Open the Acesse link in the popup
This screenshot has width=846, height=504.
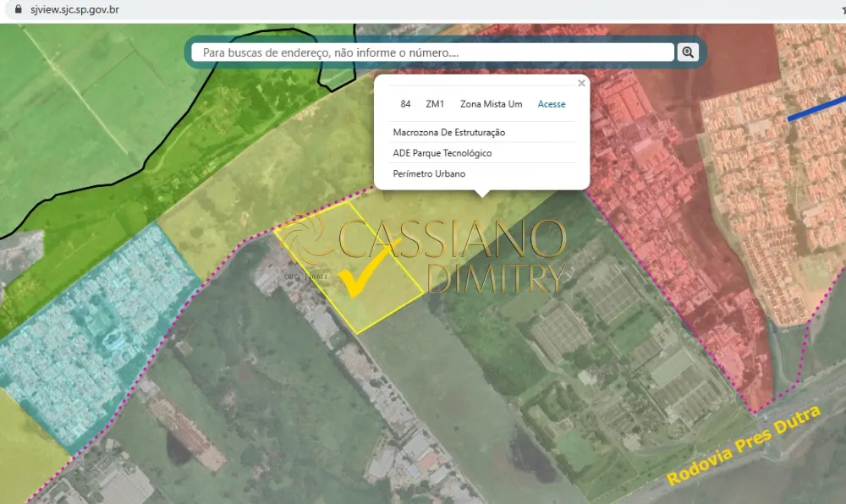[x=552, y=104]
